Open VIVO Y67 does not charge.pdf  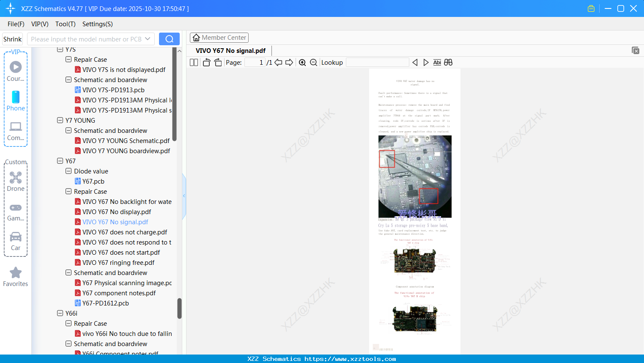click(125, 232)
